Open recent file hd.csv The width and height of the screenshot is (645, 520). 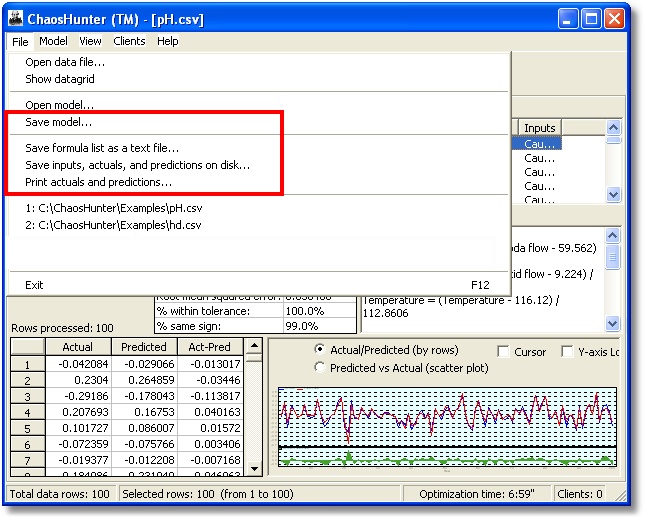(x=259, y=225)
